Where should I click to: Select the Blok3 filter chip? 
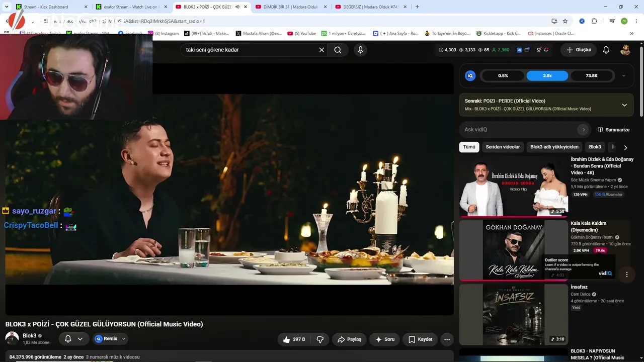pyautogui.click(x=595, y=147)
